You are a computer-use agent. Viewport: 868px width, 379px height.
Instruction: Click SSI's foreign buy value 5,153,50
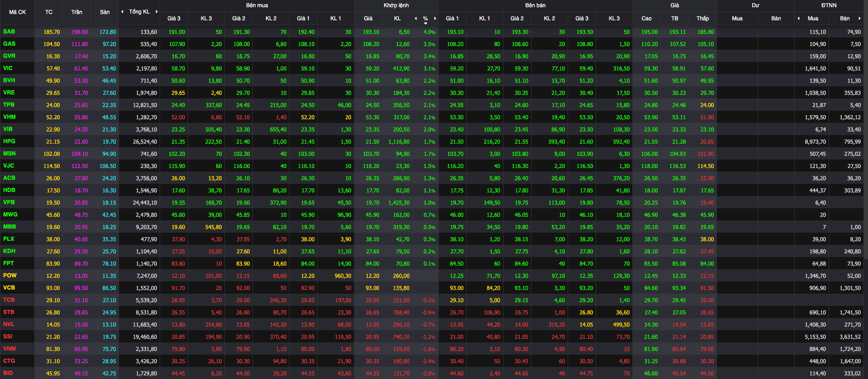815,337
